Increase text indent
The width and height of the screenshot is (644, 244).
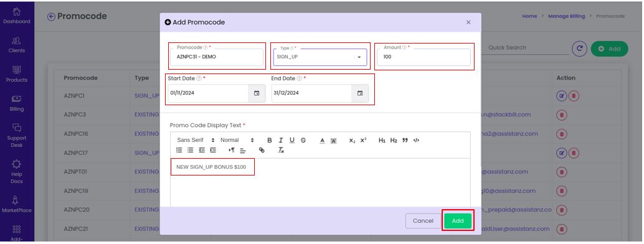tap(213, 151)
